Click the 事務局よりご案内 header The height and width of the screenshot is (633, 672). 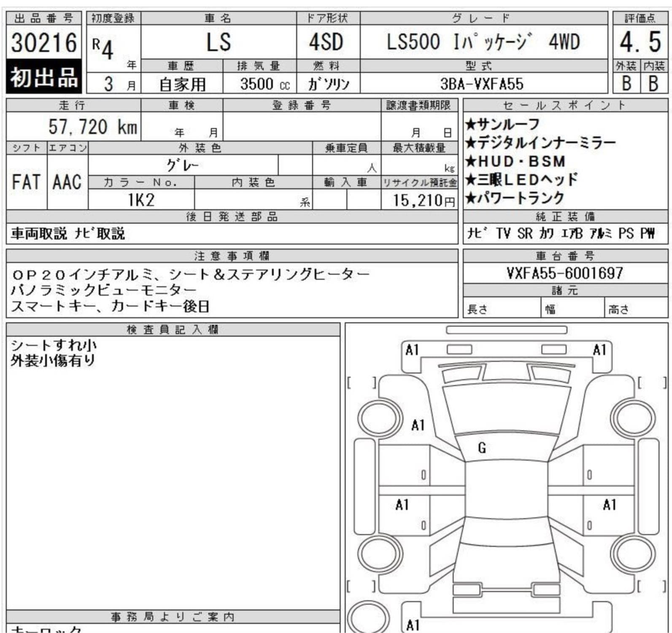point(173,617)
